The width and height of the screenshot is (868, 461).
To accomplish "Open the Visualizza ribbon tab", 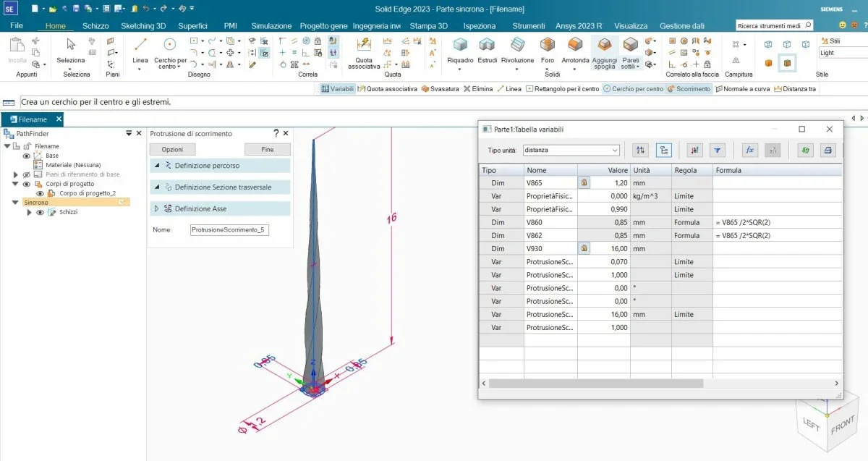I will 631,25.
